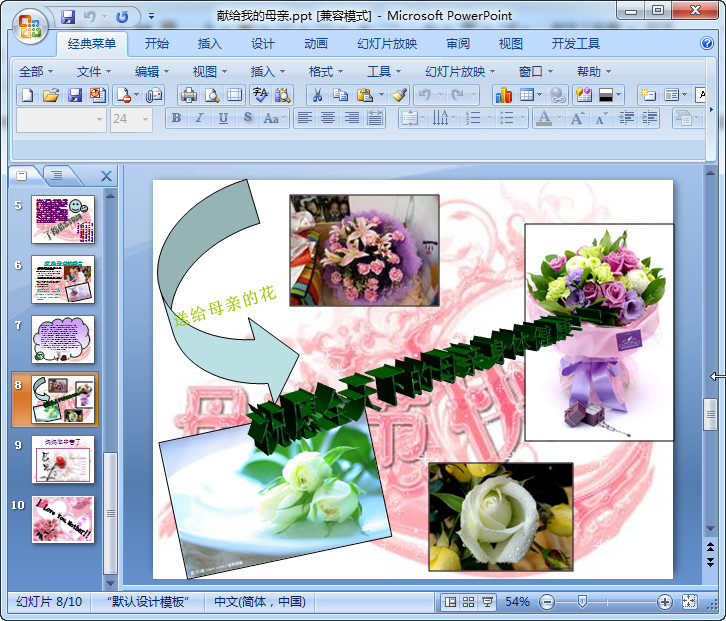Copy selection with the copy icon
Screen dimensions: 726x621
click(x=341, y=95)
